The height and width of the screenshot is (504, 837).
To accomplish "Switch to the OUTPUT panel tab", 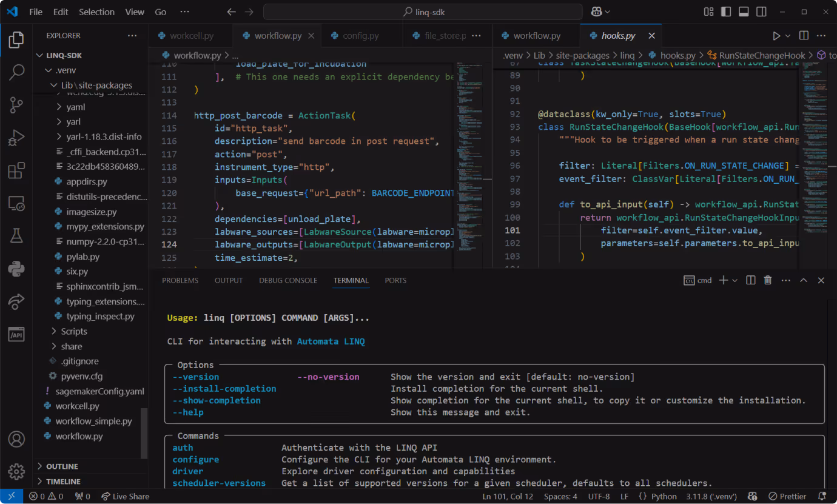I will (228, 280).
